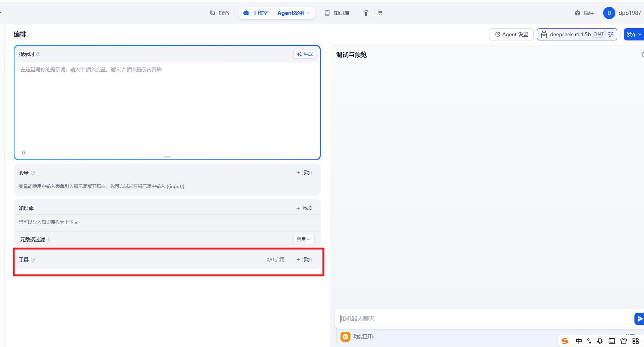Open the deepseek-r1:1.5b model selector
644x347 pixels.
[570, 34]
